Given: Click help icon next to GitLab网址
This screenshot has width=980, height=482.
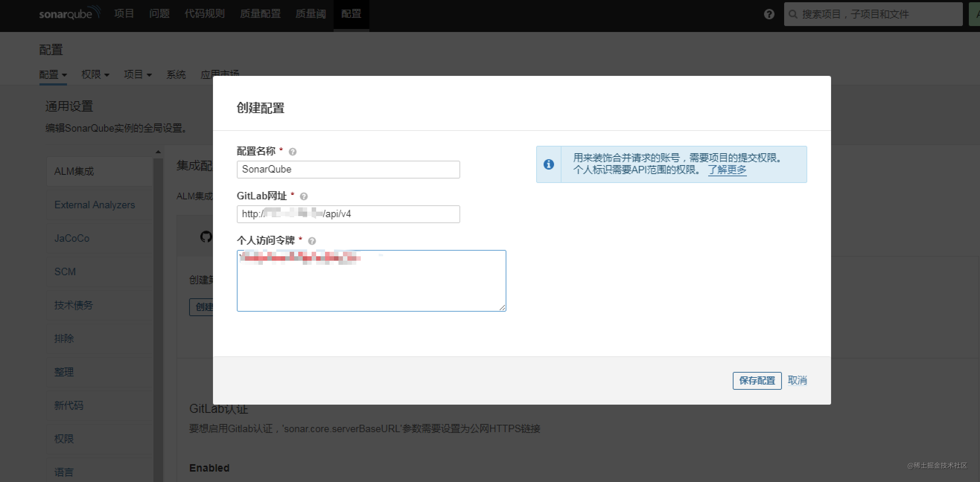Looking at the screenshot, I should pos(304,196).
